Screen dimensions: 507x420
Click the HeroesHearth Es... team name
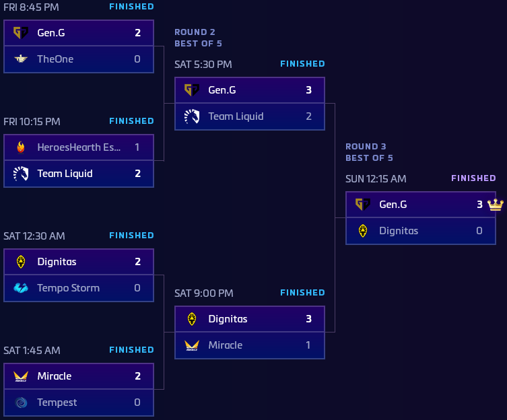pyautogui.click(x=79, y=147)
